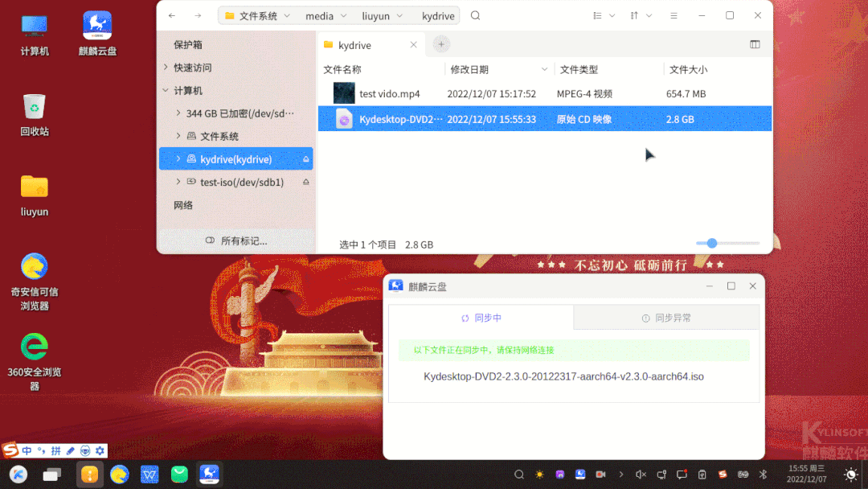
Task: Click the 所有标记... button
Action: tap(236, 241)
